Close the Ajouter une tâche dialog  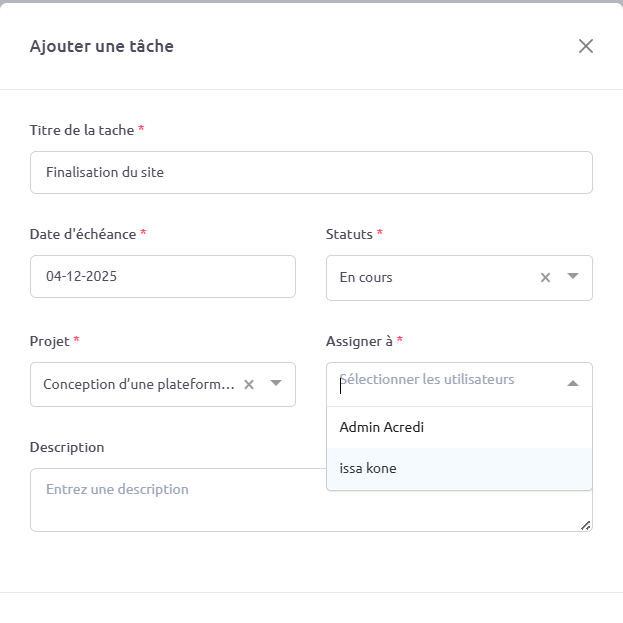click(586, 46)
